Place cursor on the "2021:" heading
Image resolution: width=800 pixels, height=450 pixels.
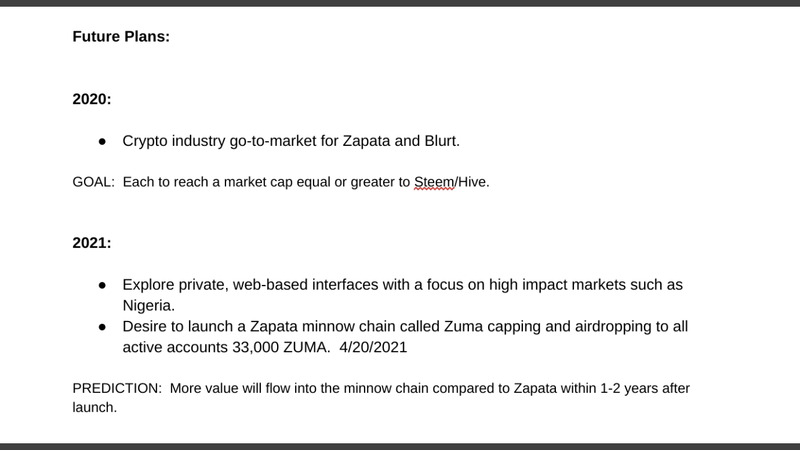pyautogui.click(x=92, y=243)
